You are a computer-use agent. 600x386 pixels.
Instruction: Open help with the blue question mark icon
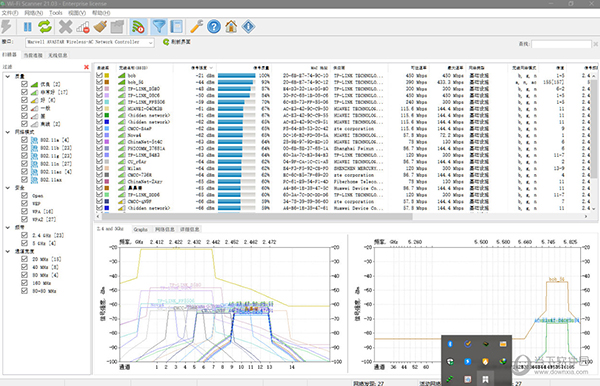click(214, 27)
